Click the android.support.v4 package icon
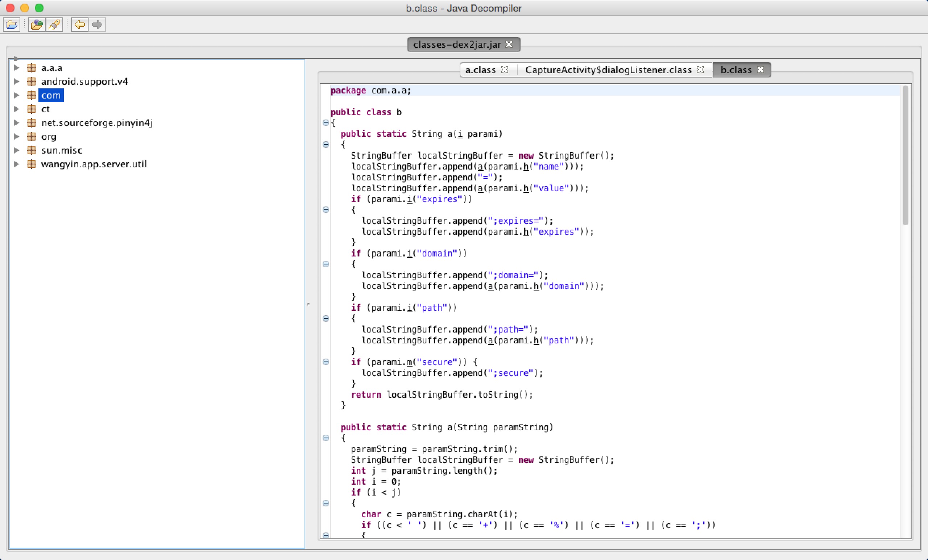The width and height of the screenshot is (928, 560). [32, 81]
